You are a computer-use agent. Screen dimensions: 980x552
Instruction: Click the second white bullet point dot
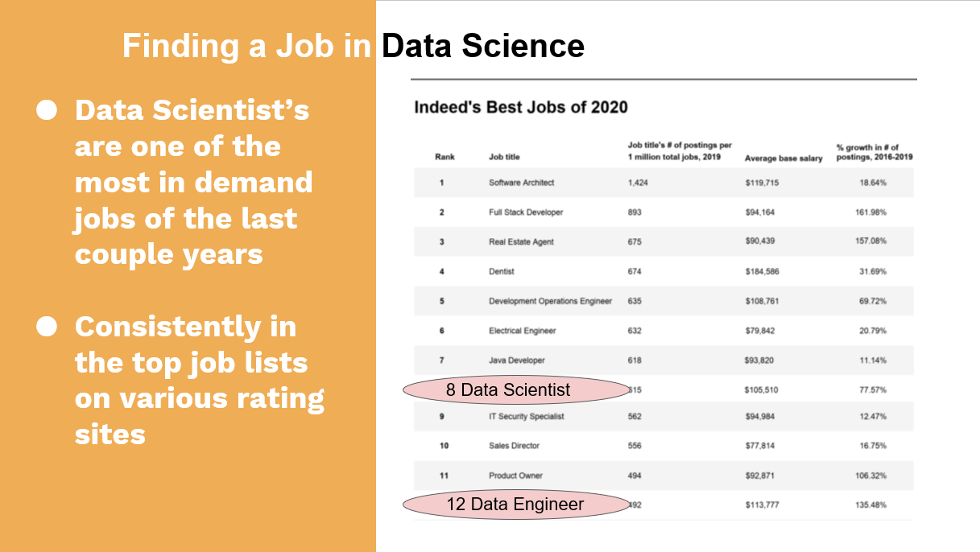[x=47, y=327]
